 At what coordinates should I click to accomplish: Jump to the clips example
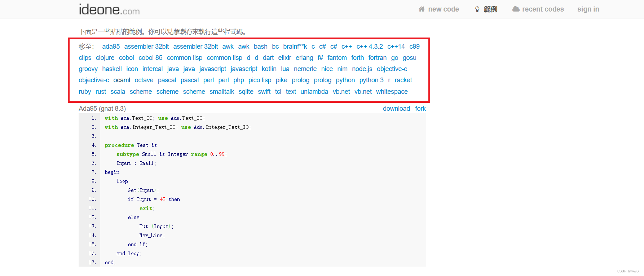tap(85, 58)
